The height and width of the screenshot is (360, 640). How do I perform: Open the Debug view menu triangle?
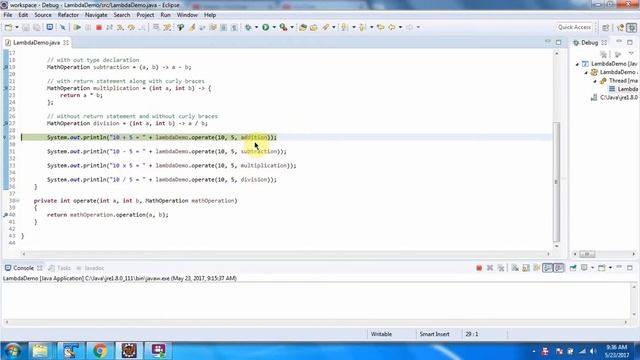pyautogui.click(x=631, y=54)
